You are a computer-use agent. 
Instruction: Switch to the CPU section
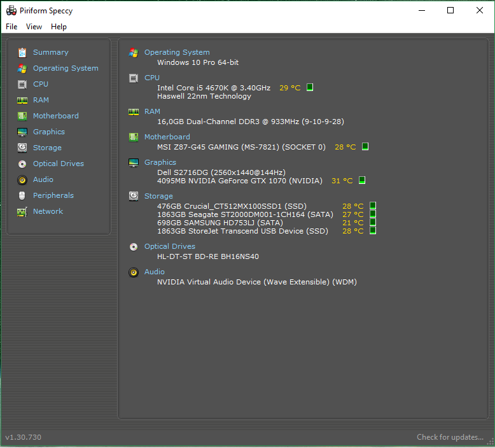click(41, 84)
